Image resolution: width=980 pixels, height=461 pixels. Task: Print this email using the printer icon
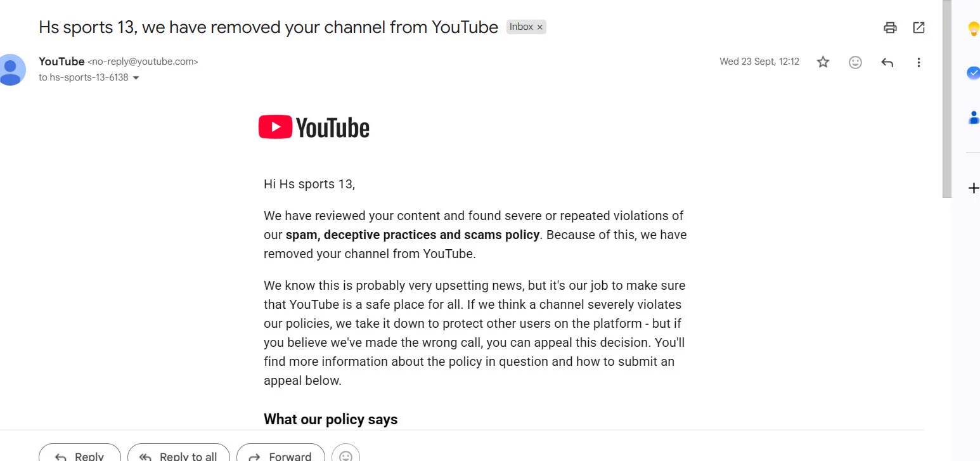pyautogui.click(x=891, y=27)
